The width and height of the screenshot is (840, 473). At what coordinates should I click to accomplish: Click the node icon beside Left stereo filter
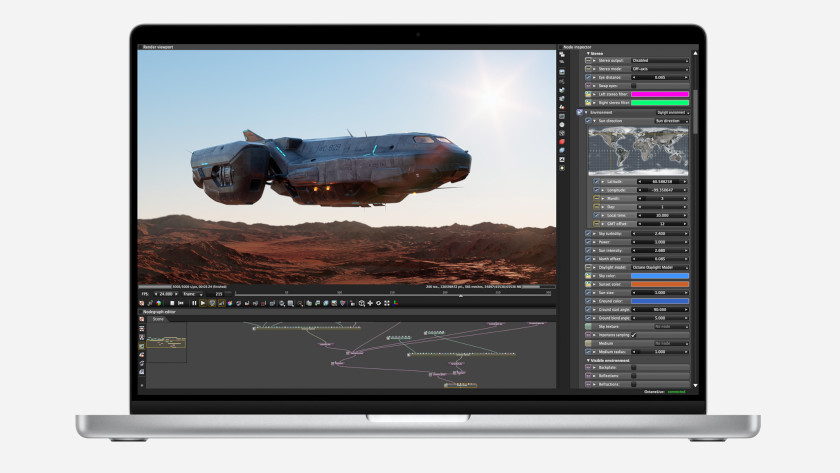click(588, 94)
